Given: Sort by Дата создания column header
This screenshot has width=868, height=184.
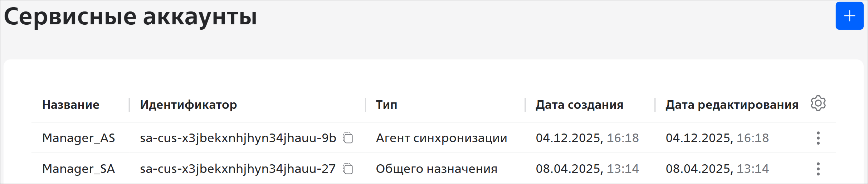Looking at the screenshot, I should coord(579,105).
